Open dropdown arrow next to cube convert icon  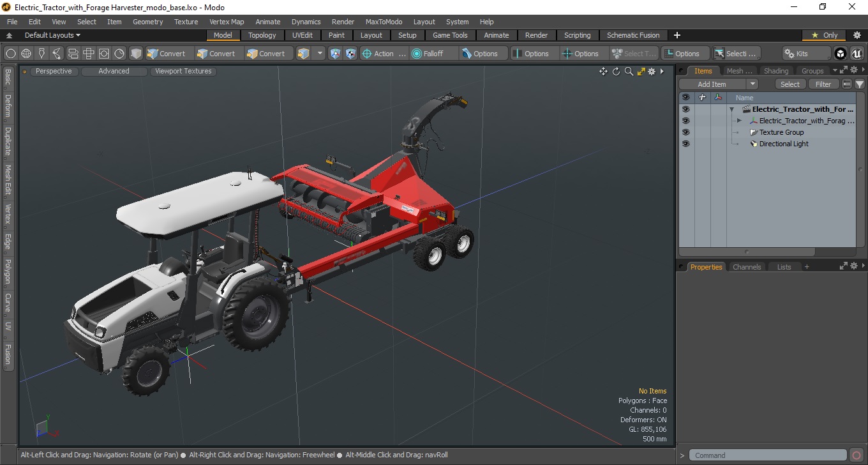click(320, 54)
